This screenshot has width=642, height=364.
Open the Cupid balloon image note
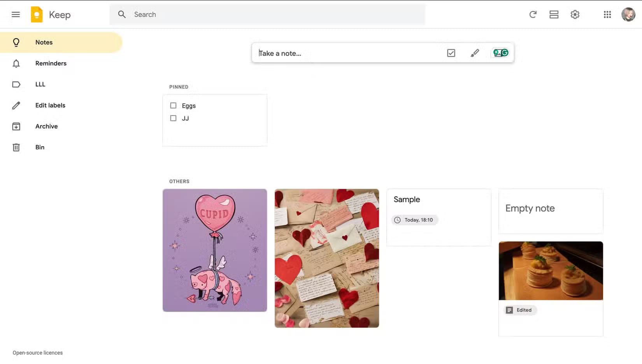click(x=215, y=250)
